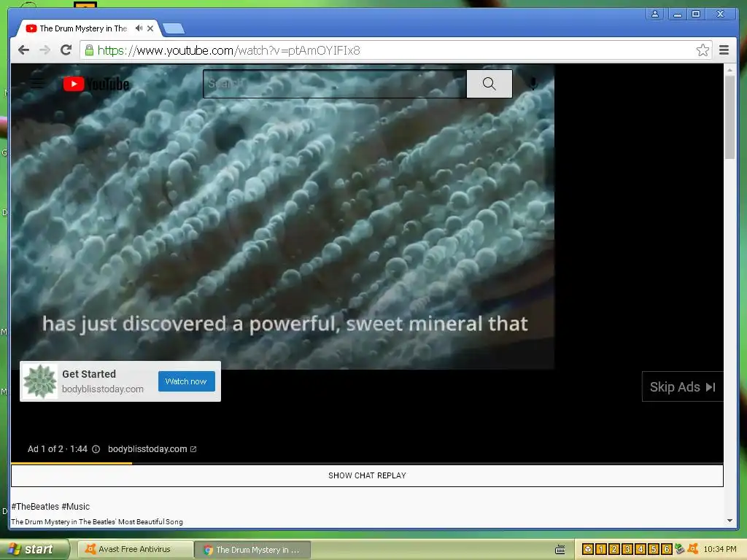Image resolution: width=747 pixels, height=560 pixels.
Task: Click the green padlock security icon
Action: tap(89, 50)
